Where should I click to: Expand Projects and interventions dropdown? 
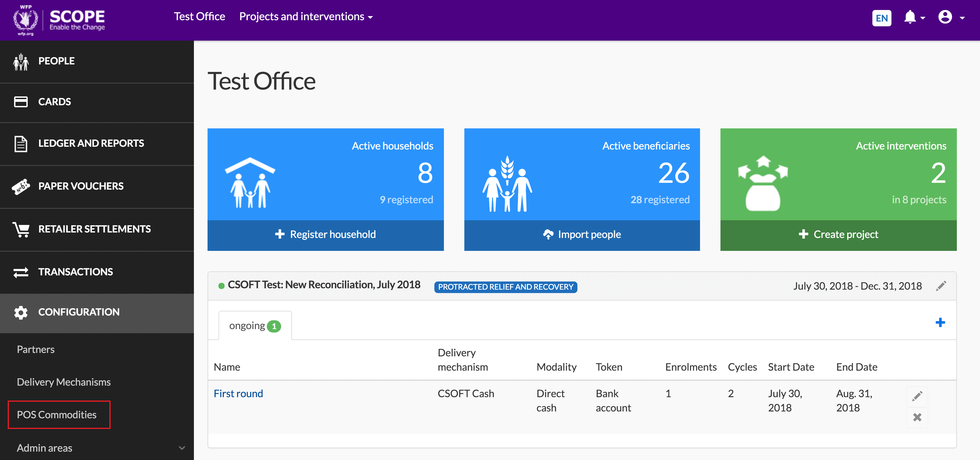[x=305, y=17]
